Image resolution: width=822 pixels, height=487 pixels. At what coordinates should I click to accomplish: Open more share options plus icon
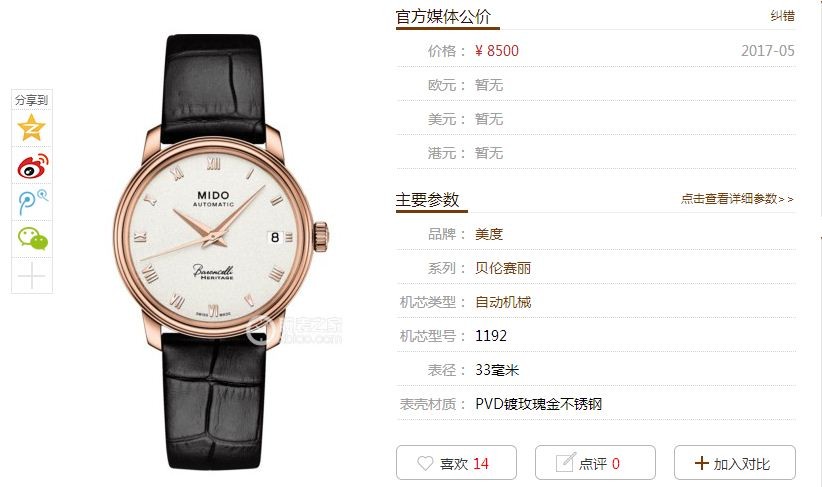click(x=31, y=276)
